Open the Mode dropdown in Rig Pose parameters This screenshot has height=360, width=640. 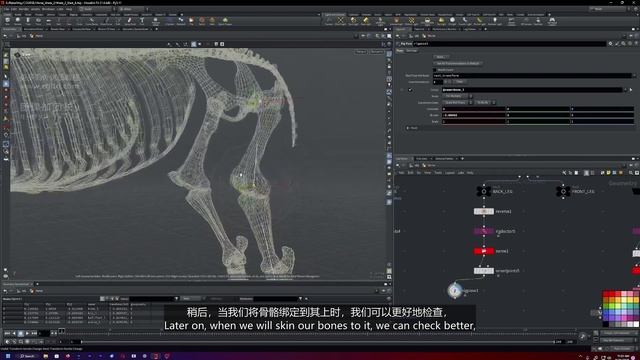point(458,96)
